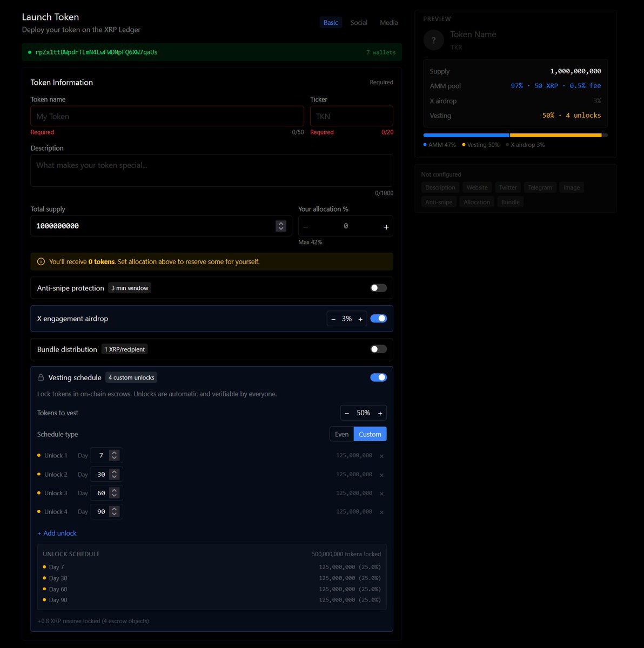Click the info icon in the allocation notice
This screenshot has width=644, height=648.
[x=41, y=261]
